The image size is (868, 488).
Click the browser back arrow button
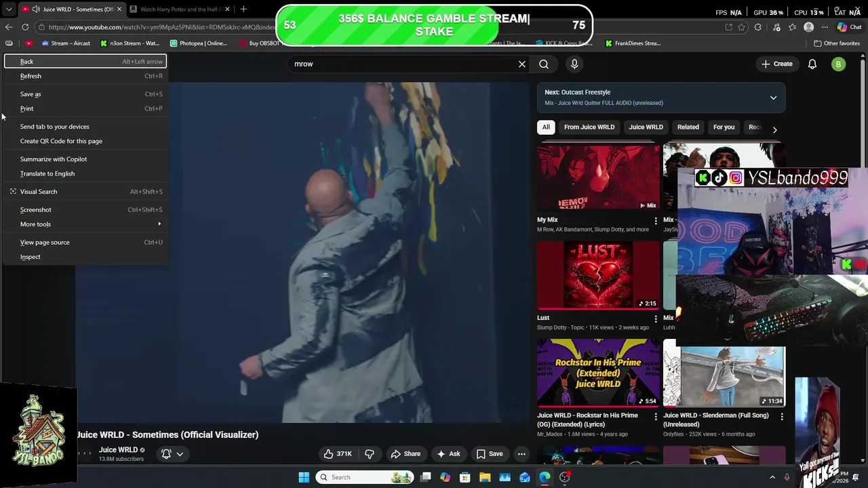click(9, 27)
